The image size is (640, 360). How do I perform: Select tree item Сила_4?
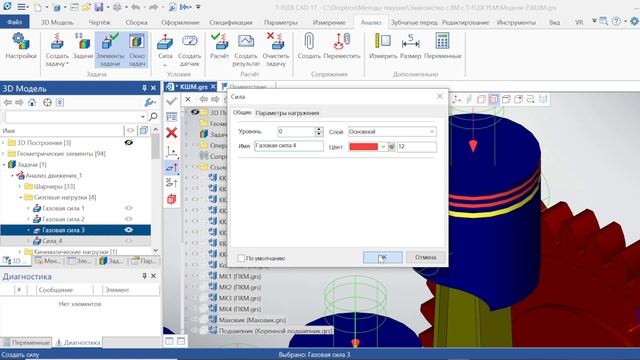(x=52, y=241)
